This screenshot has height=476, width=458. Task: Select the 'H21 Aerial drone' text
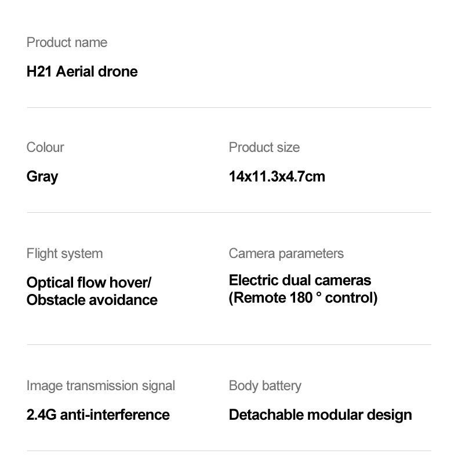pos(82,72)
